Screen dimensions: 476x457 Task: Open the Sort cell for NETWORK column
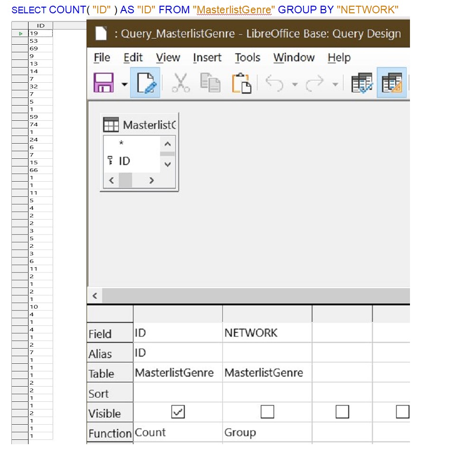click(x=267, y=393)
